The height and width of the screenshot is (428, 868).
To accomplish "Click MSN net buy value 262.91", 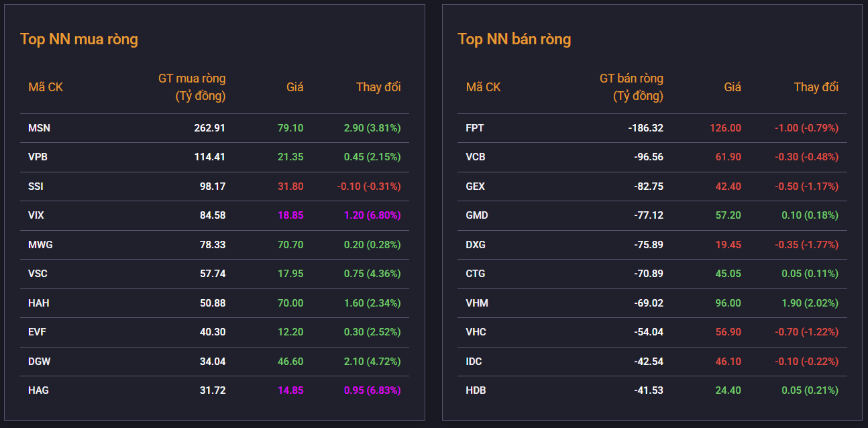I will [209, 128].
